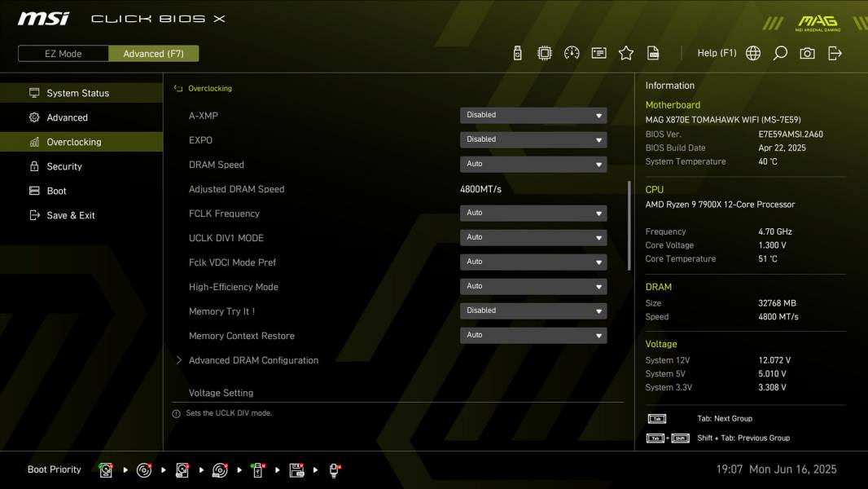Select the first optical disc boot priority icon
This screenshot has width=868, height=489.
point(144,470)
